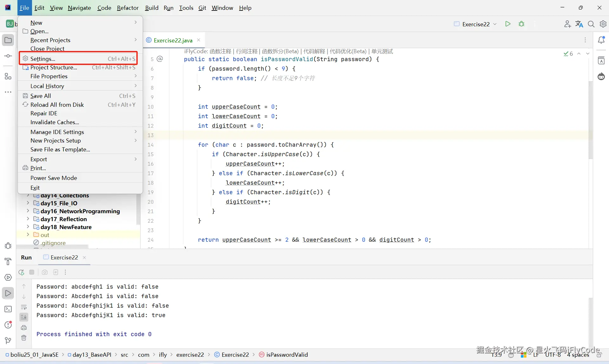
Task: Open the Refactor menu
Action: [128, 8]
